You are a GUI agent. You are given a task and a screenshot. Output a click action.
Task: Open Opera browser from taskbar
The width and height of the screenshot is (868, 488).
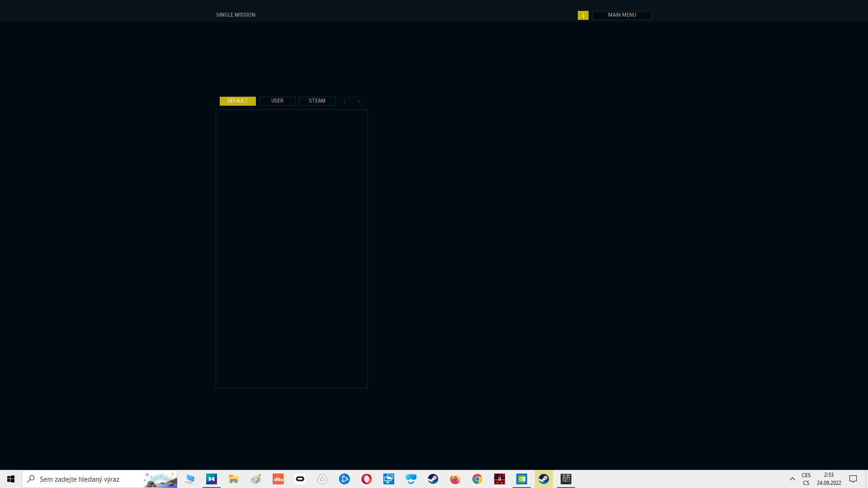(367, 479)
